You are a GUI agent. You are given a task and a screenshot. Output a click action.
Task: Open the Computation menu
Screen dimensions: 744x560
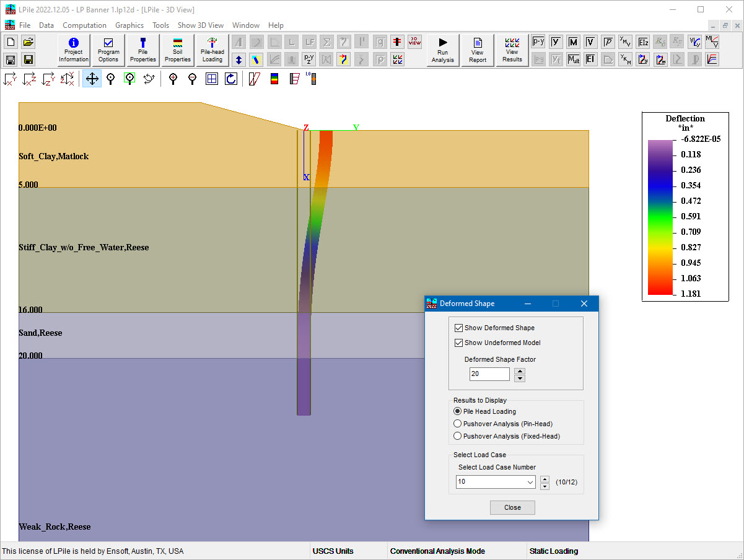click(84, 25)
